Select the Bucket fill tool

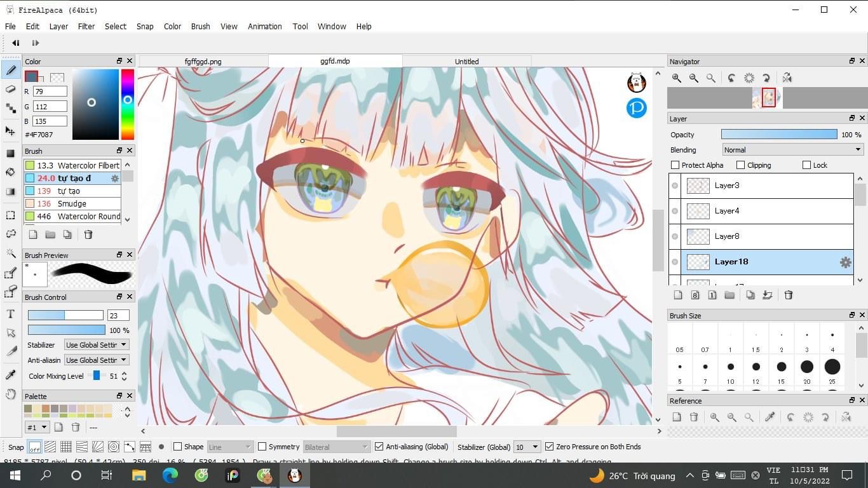pyautogui.click(x=10, y=172)
